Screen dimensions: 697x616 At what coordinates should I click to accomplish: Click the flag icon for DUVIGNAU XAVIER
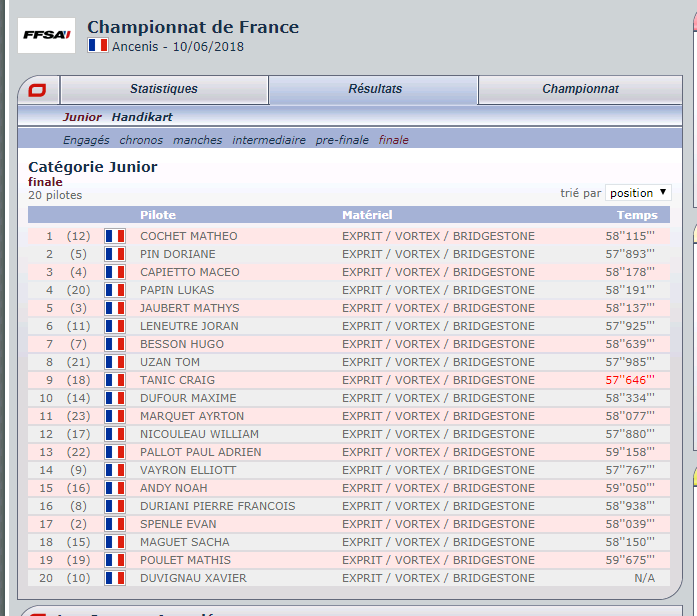[115, 578]
